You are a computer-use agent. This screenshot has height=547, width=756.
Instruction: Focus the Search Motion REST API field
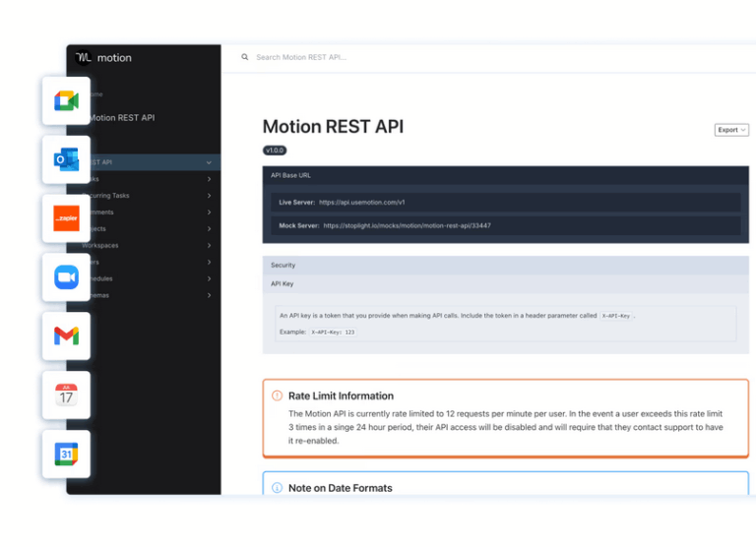click(x=394, y=58)
